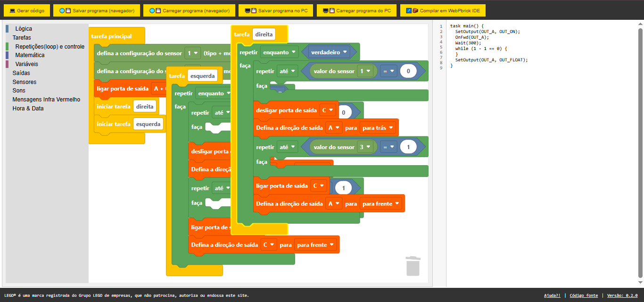644x302 pixels.
Task: Open the Código fonte link
Action: click(x=584, y=295)
